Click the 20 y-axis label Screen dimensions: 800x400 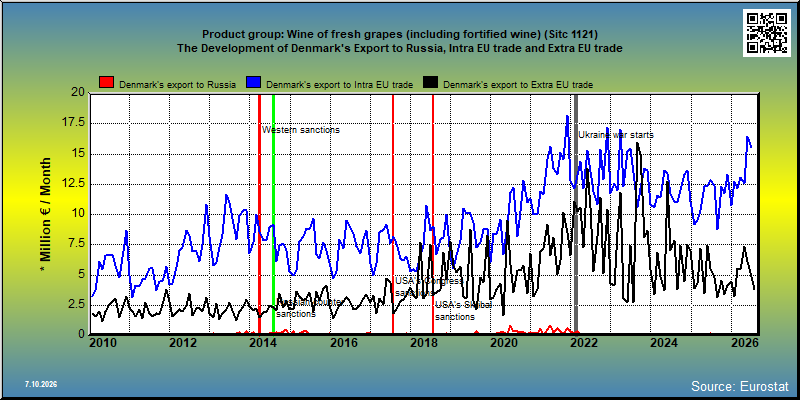tap(78, 92)
